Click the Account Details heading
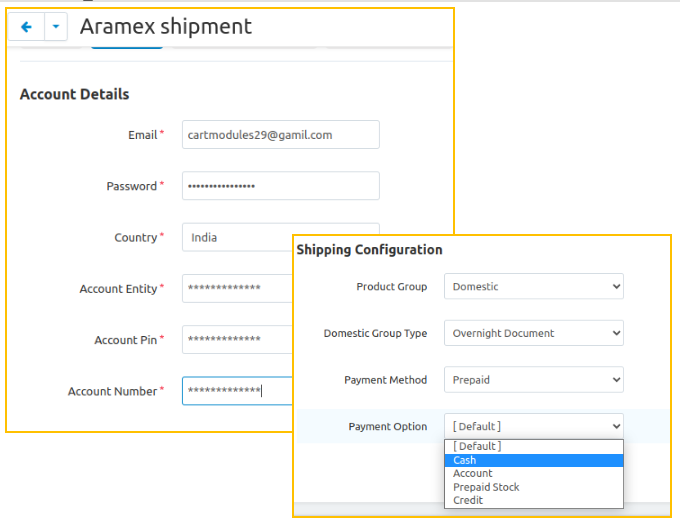Viewport: 680px width, 526px height. (75, 94)
